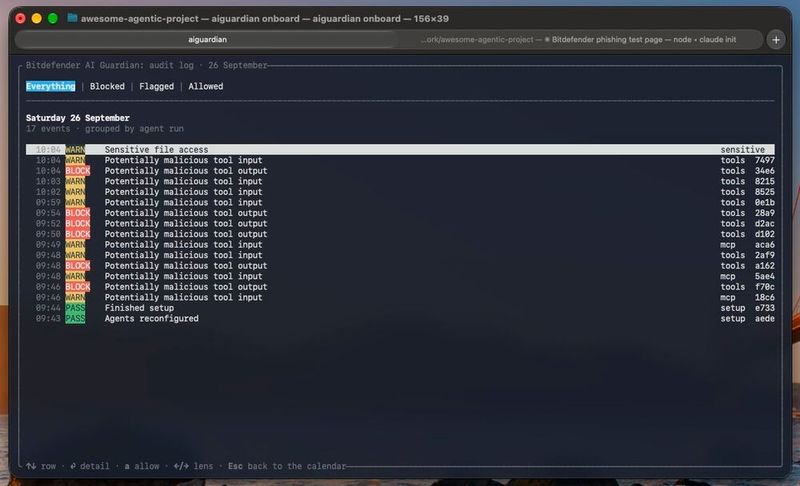Select the Flagged filter
Viewport: 800px width, 486px height.
pyautogui.click(x=157, y=86)
